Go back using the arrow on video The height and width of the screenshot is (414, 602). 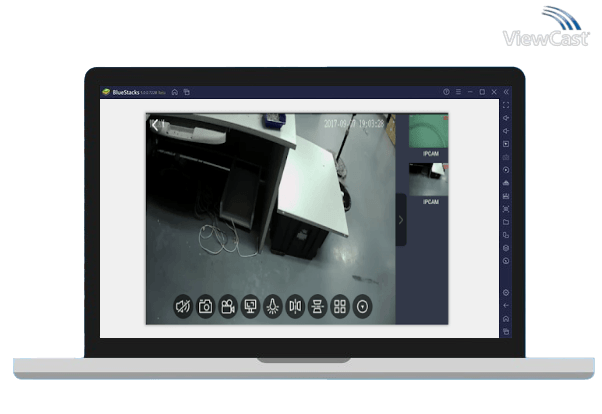(155, 125)
